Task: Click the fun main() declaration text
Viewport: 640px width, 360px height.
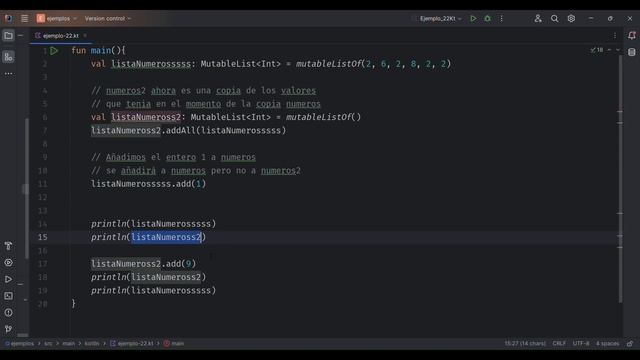Action: [x=98, y=51]
